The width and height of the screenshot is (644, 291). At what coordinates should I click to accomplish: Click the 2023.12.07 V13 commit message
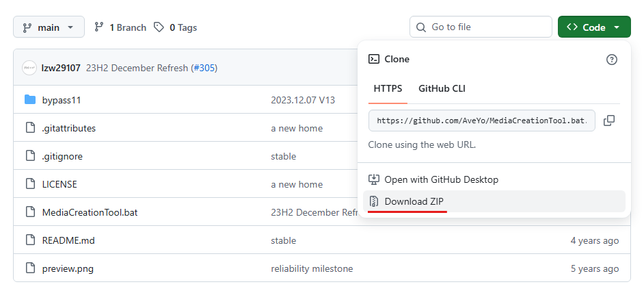(x=303, y=100)
